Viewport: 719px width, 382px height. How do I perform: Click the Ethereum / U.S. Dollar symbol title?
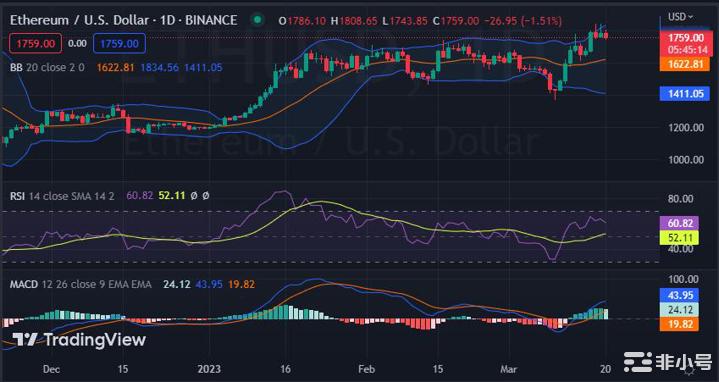(x=123, y=20)
